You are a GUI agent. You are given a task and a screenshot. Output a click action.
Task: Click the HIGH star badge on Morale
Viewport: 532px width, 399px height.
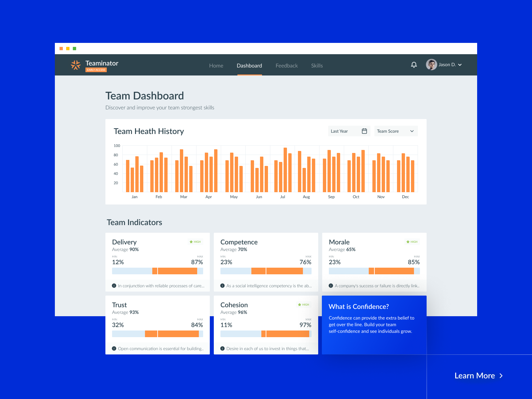click(x=412, y=242)
